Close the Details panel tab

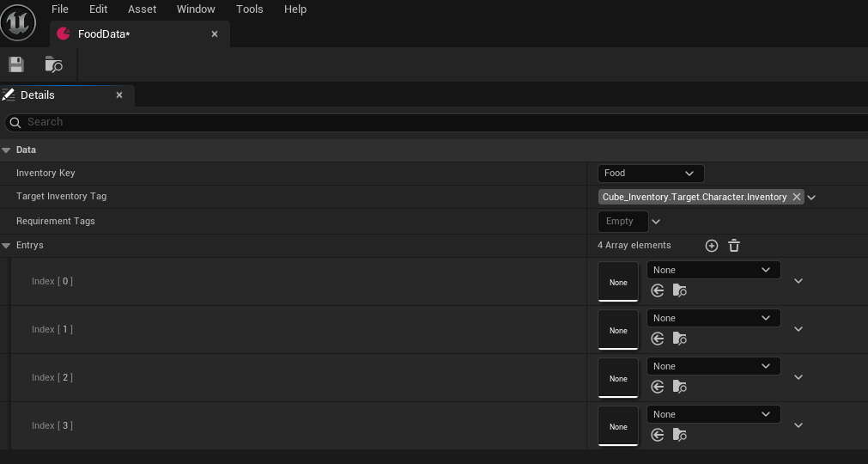click(x=119, y=95)
